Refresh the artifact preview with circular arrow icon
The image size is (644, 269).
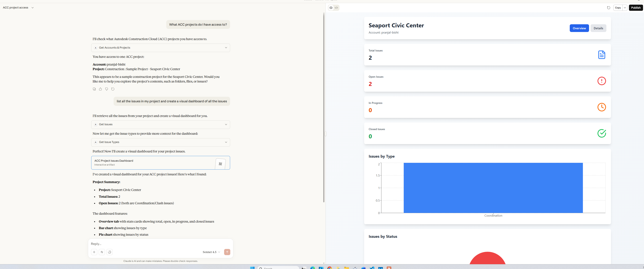(x=609, y=8)
